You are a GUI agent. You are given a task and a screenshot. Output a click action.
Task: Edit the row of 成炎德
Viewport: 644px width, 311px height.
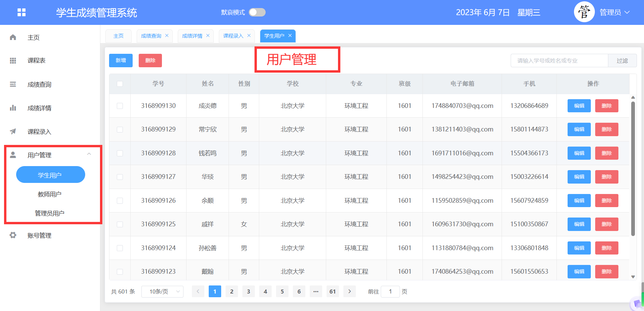579,106
